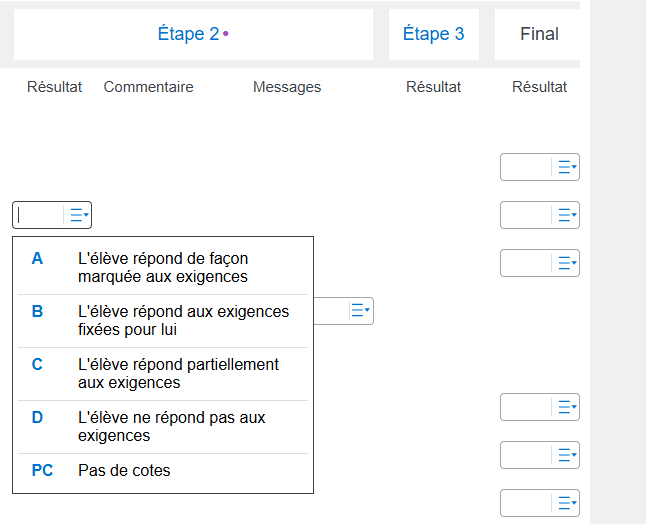Choose grade A 'répond de façon marquée'
Screen dimensions: 646x524
(163, 267)
